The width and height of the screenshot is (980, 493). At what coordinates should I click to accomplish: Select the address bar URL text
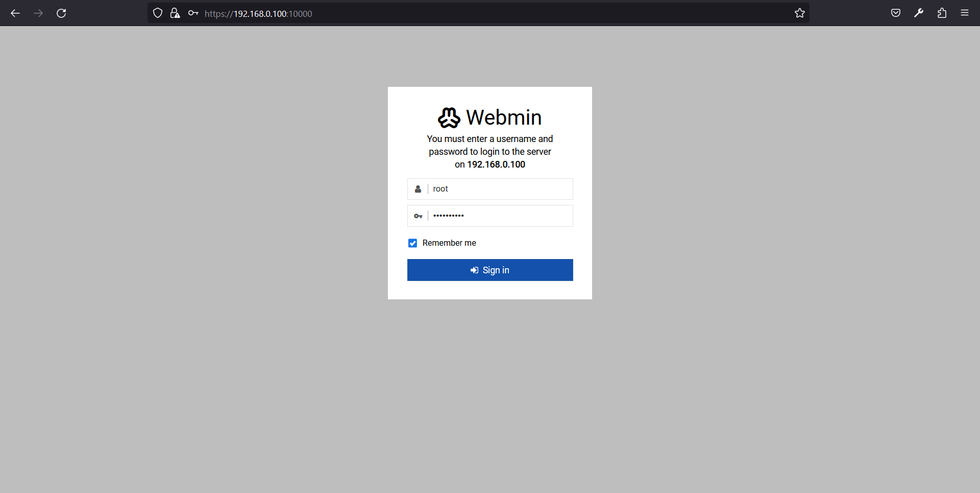(258, 14)
